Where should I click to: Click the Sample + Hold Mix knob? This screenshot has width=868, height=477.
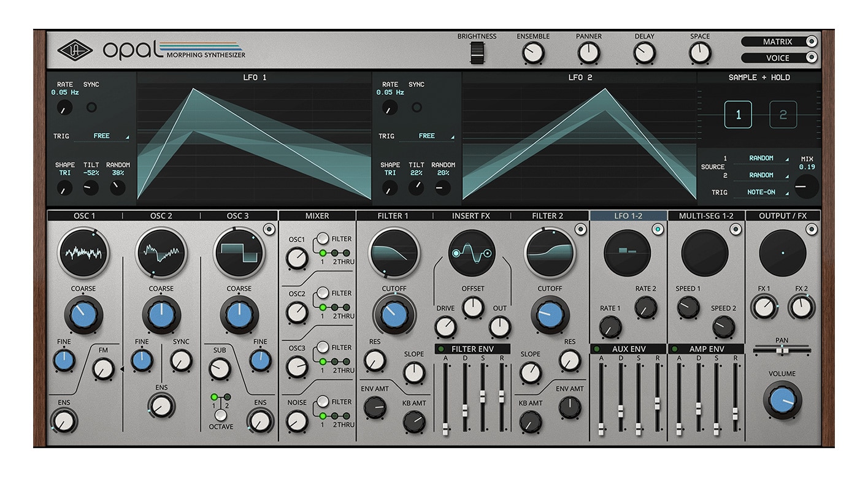pos(807,187)
